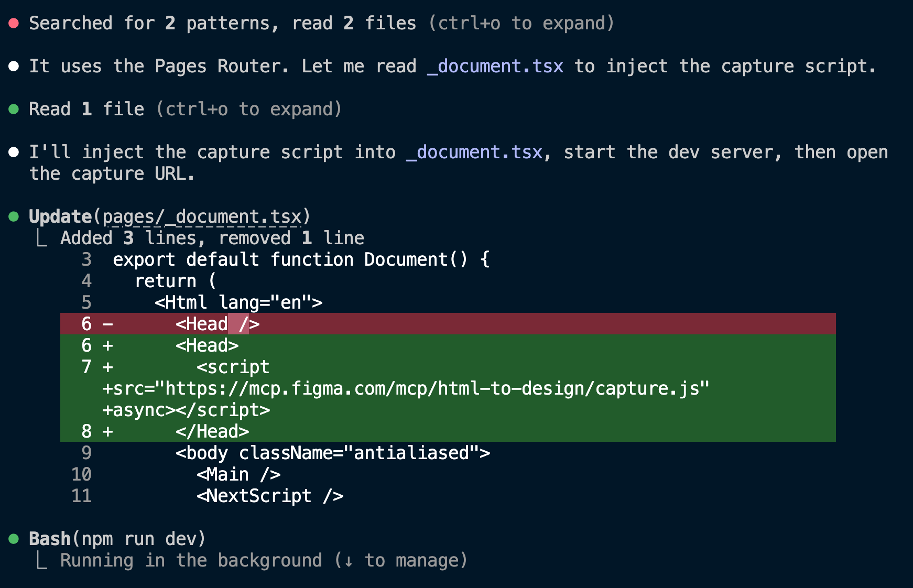The width and height of the screenshot is (913, 588).
Task: Click the "(ctrl+o to expand)" hint after "read 2 files"
Action: [x=521, y=23]
